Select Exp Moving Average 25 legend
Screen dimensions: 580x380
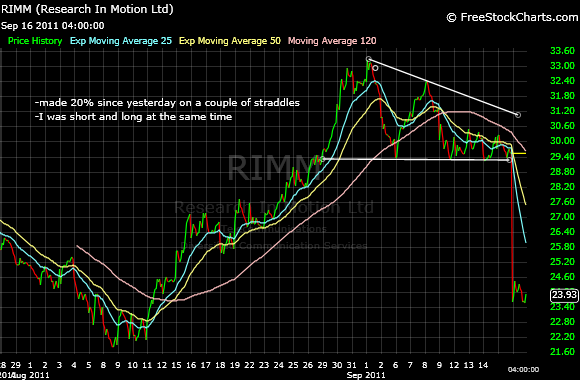click(121, 41)
